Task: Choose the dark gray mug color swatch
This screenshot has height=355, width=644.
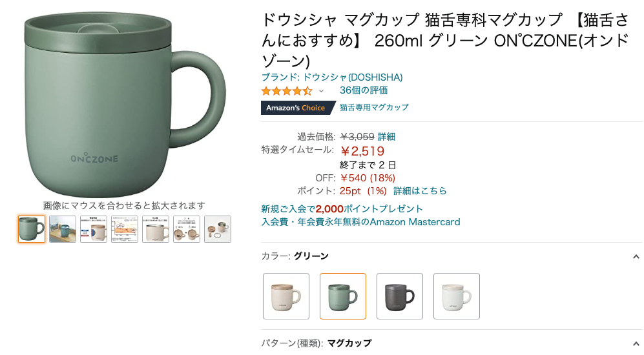Action: [400, 296]
